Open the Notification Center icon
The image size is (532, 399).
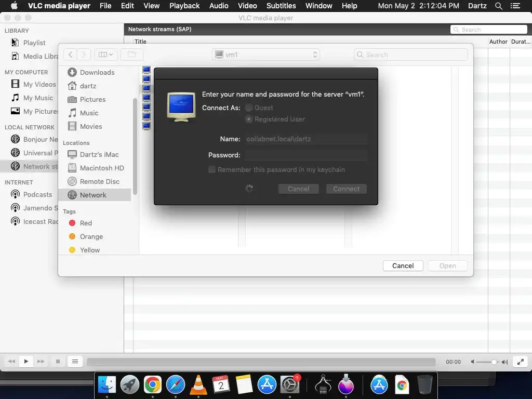click(x=515, y=6)
